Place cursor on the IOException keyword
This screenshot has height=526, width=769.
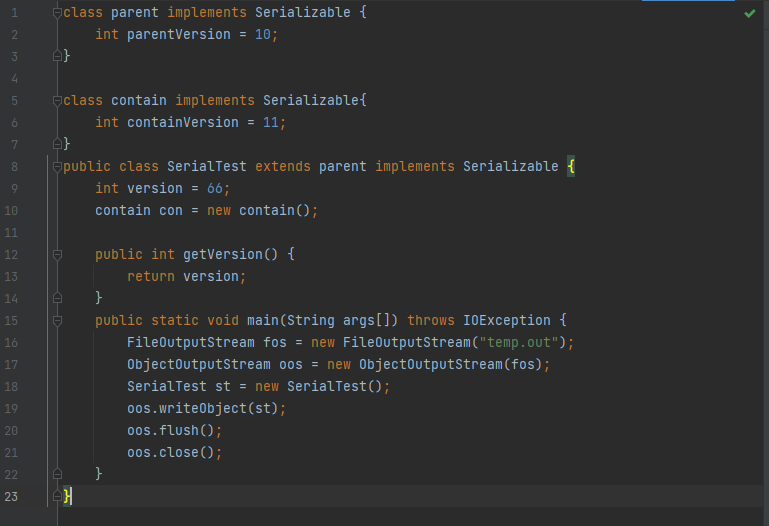(506, 321)
